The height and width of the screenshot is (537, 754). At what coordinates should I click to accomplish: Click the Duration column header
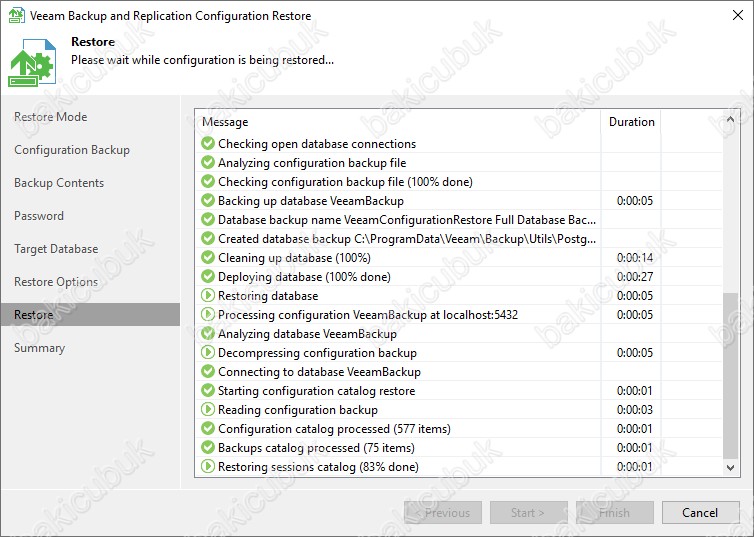pyautogui.click(x=632, y=122)
